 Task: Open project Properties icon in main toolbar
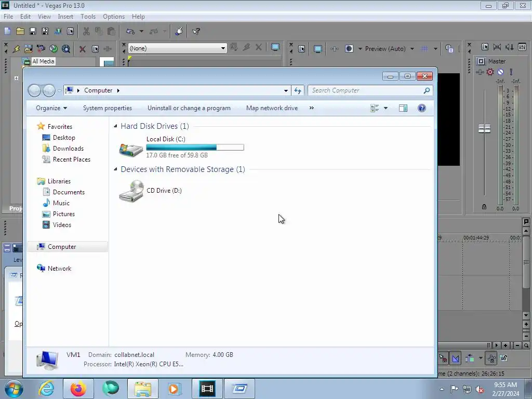(x=70, y=31)
